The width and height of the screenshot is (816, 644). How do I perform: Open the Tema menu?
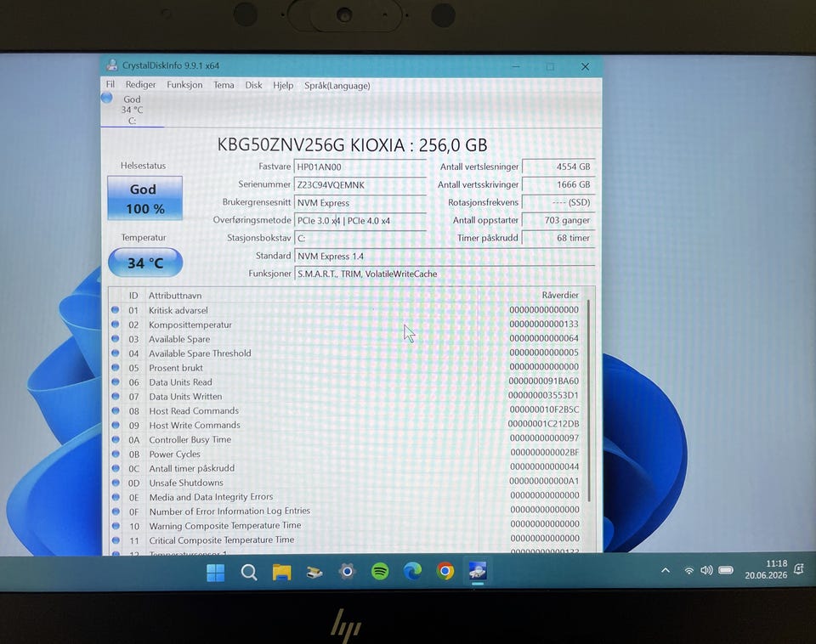[224, 85]
